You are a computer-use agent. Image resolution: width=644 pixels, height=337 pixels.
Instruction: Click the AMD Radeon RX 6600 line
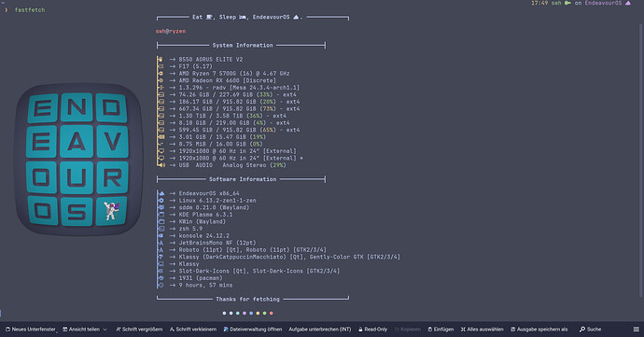pyautogui.click(x=227, y=80)
